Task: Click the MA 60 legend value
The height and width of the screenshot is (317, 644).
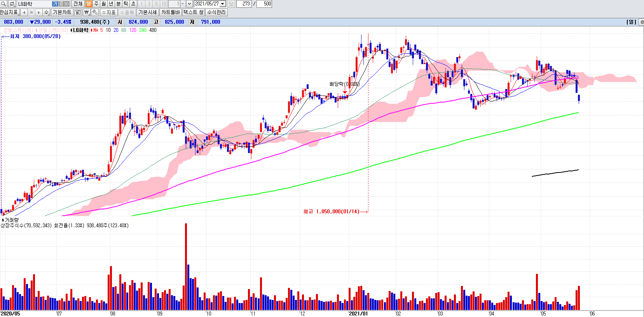Action: tap(124, 30)
